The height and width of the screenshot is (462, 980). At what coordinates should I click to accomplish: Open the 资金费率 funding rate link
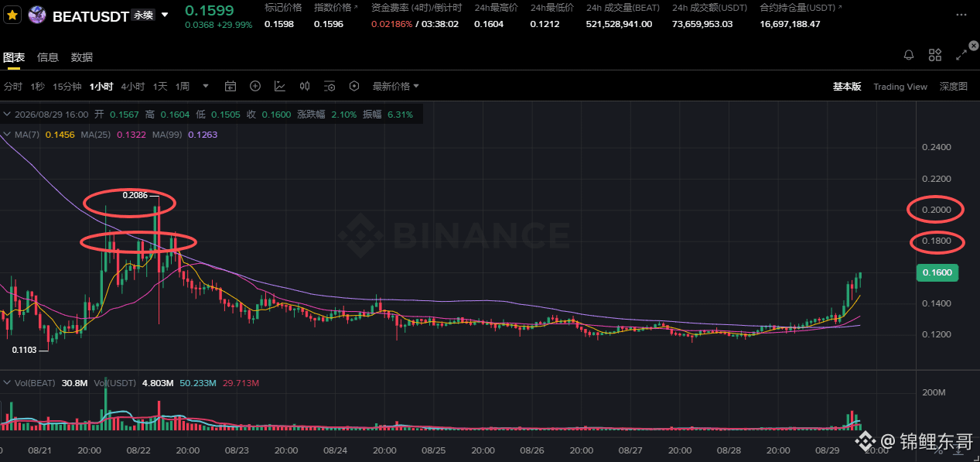[416, 8]
